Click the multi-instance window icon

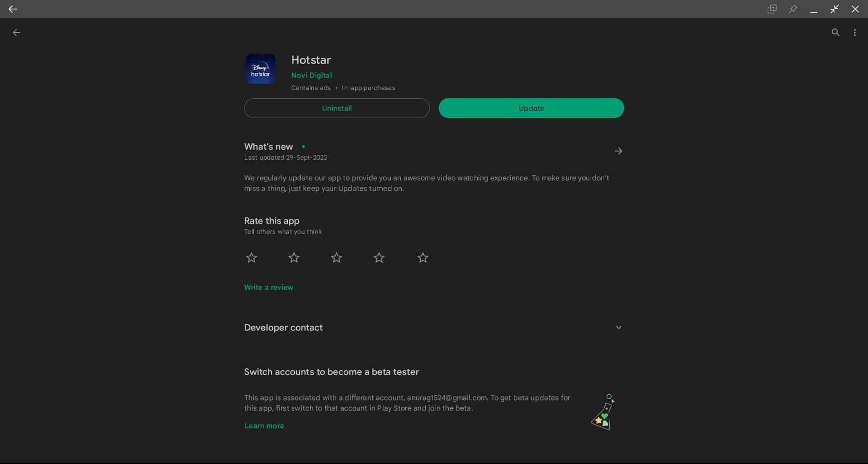tap(772, 9)
